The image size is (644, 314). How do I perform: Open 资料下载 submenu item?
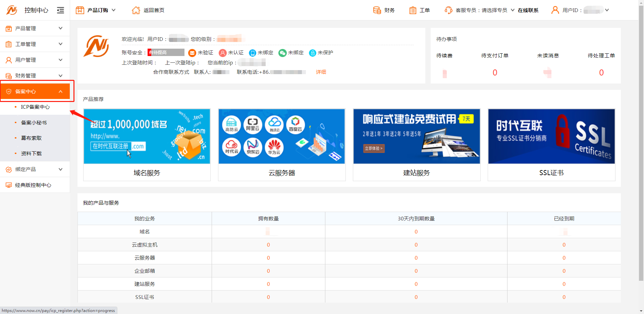(32, 154)
